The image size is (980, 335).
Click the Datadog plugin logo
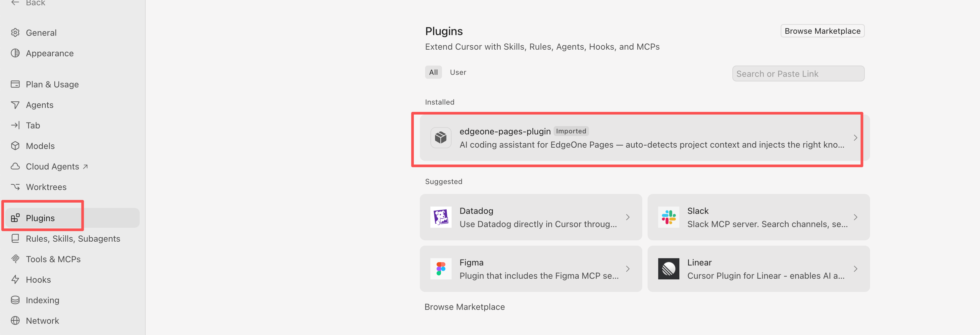pyautogui.click(x=441, y=217)
